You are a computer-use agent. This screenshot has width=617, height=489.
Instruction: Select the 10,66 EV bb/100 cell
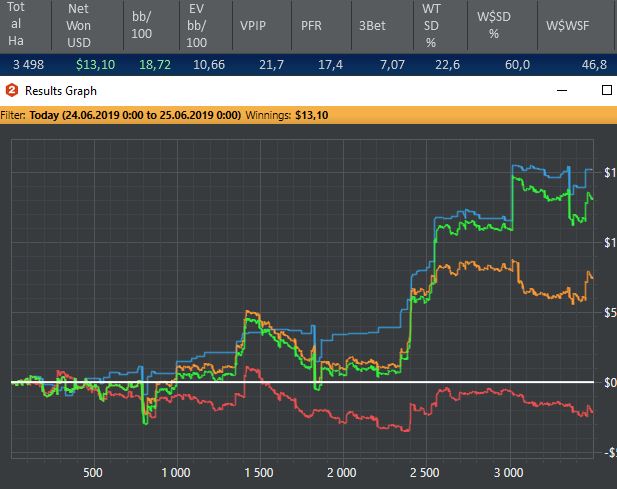click(x=209, y=65)
